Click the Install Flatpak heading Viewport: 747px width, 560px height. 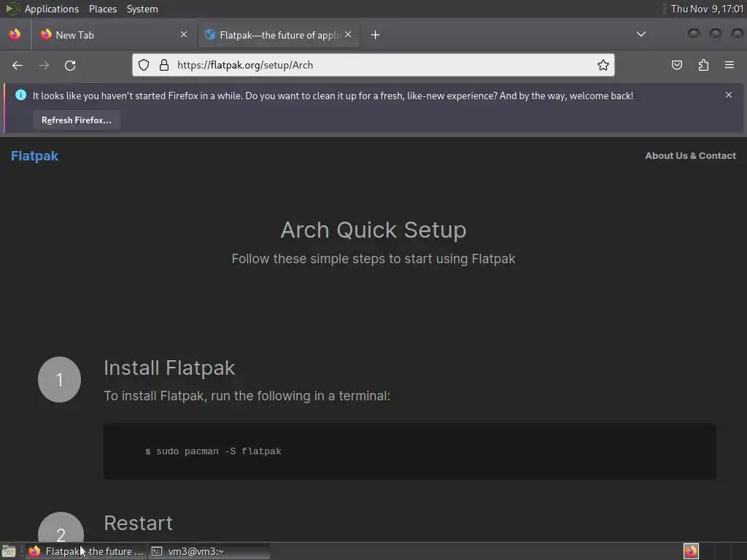point(169,367)
